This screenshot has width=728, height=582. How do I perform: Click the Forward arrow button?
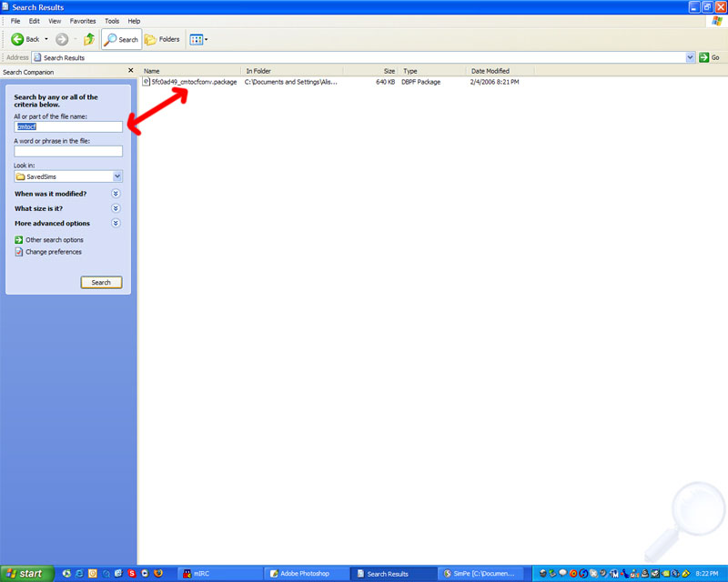[62, 39]
